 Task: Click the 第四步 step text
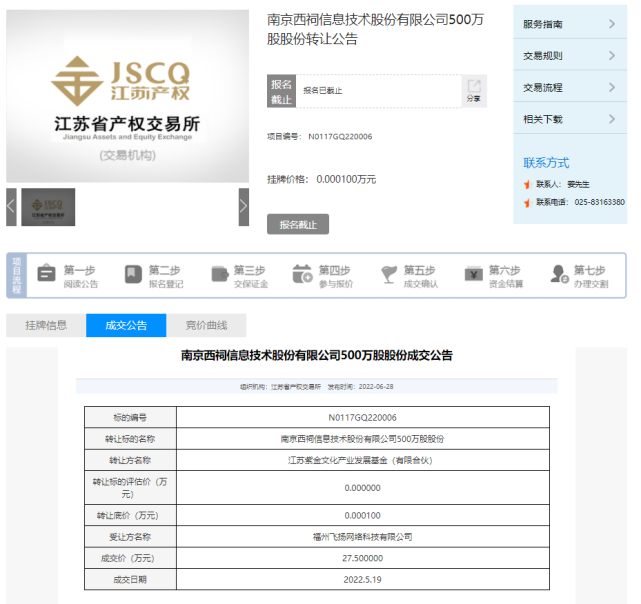click(x=334, y=270)
